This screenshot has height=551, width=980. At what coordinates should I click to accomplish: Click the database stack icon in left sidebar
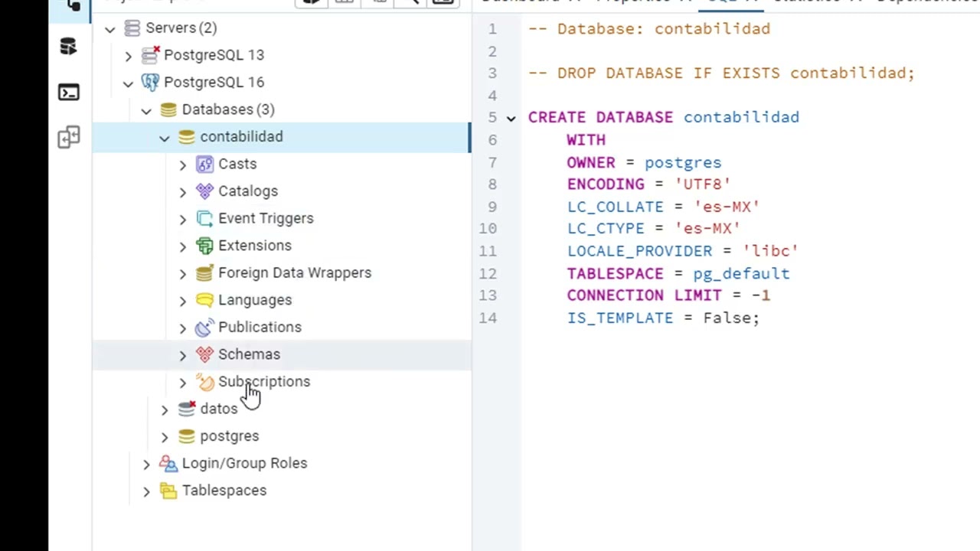pos(68,47)
